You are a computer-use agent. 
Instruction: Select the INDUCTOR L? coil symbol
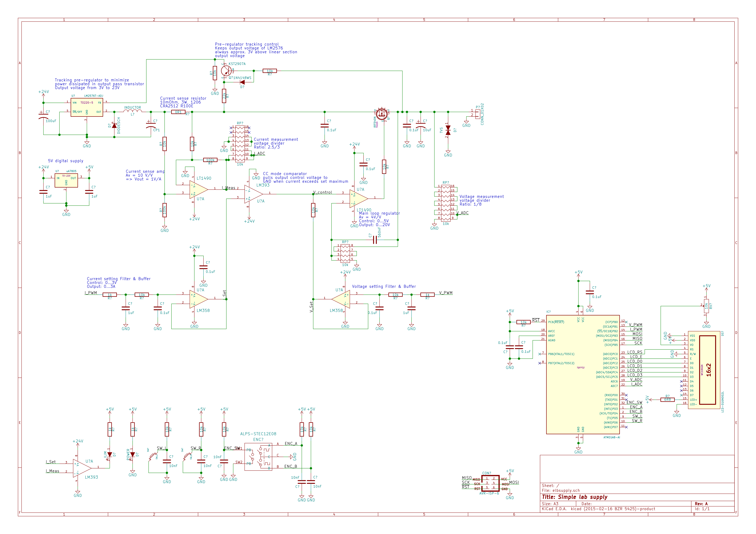[133, 111]
